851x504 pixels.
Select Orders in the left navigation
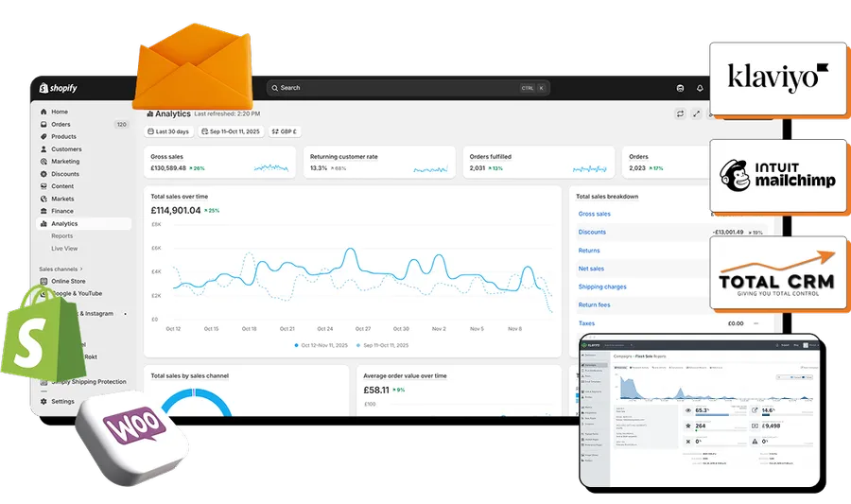[x=61, y=124]
